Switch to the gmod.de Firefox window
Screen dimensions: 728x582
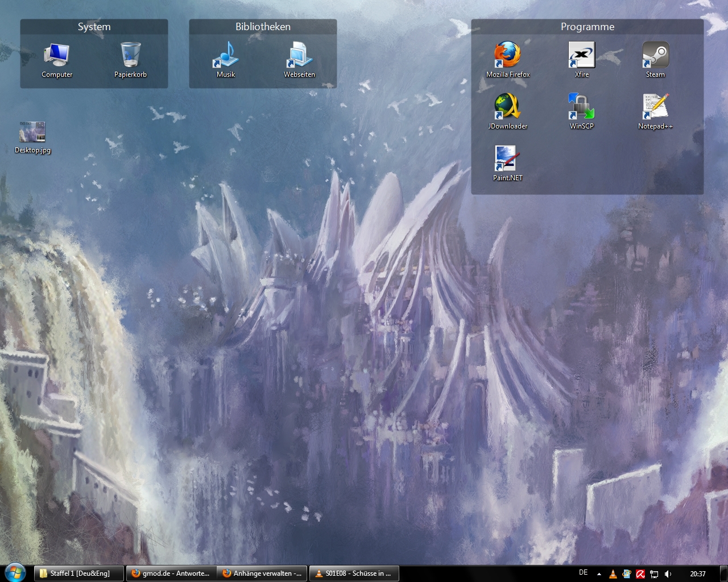tap(171, 573)
